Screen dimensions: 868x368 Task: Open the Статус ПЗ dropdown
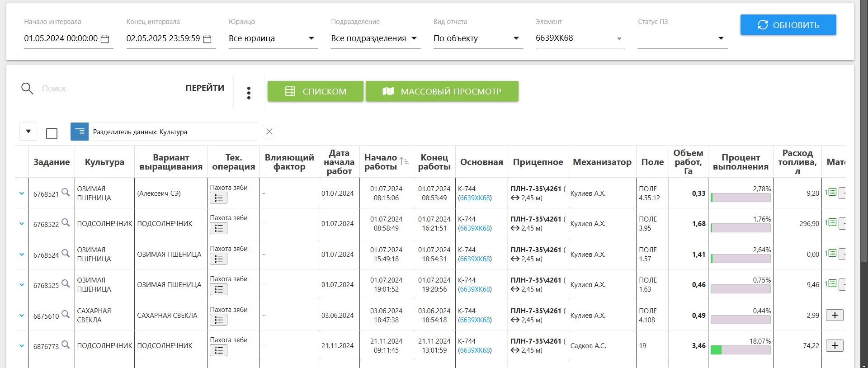click(682, 38)
